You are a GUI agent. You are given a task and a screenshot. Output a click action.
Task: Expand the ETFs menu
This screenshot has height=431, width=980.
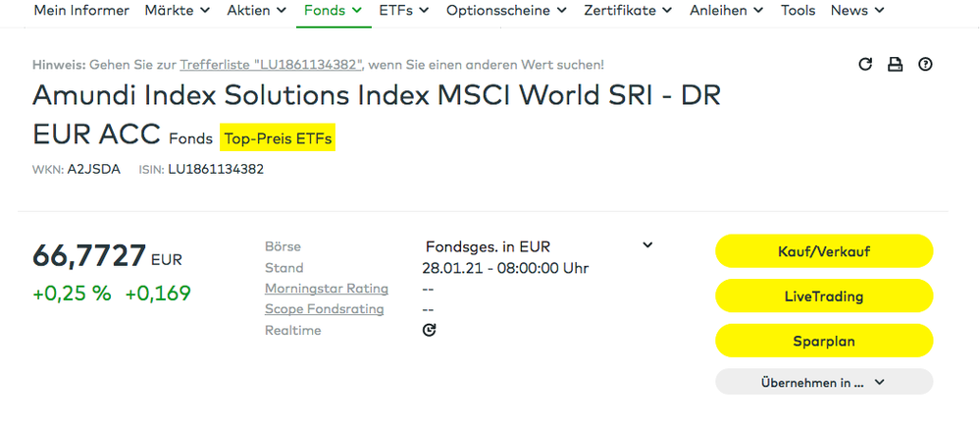(403, 11)
